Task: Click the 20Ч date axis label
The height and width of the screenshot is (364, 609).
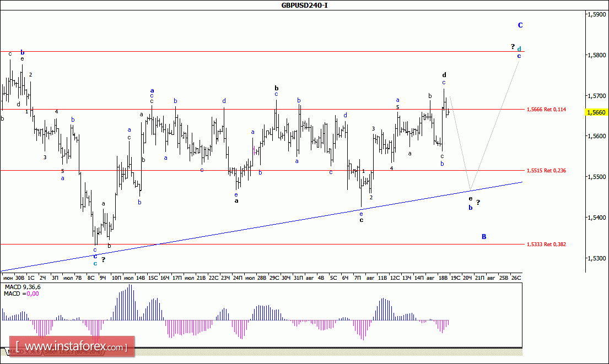Action: coord(467,278)
